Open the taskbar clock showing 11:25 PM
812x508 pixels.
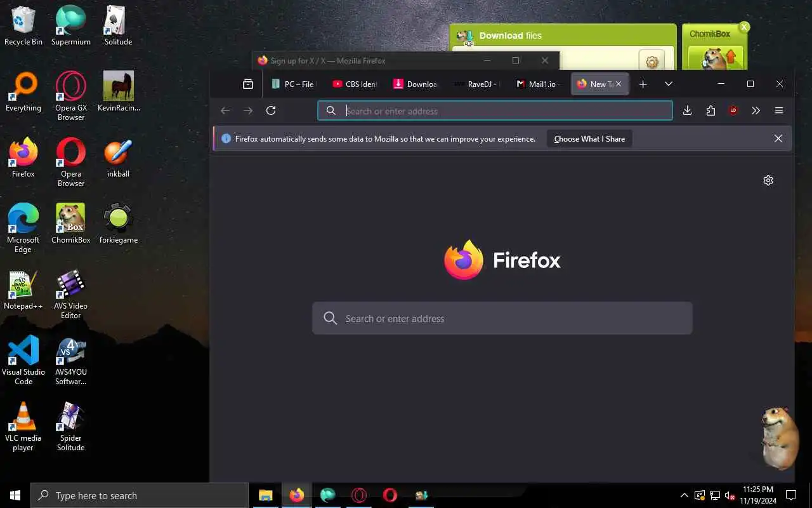click(757, 495)
